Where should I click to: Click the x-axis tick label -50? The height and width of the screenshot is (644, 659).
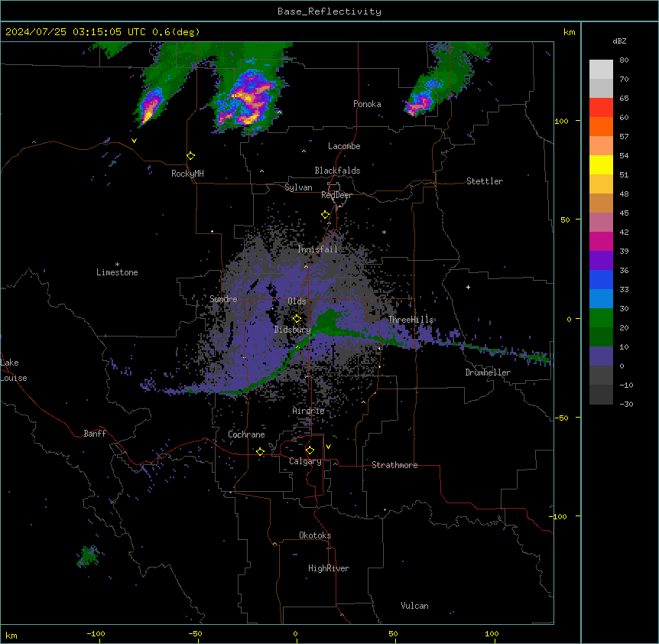(195, 633)
